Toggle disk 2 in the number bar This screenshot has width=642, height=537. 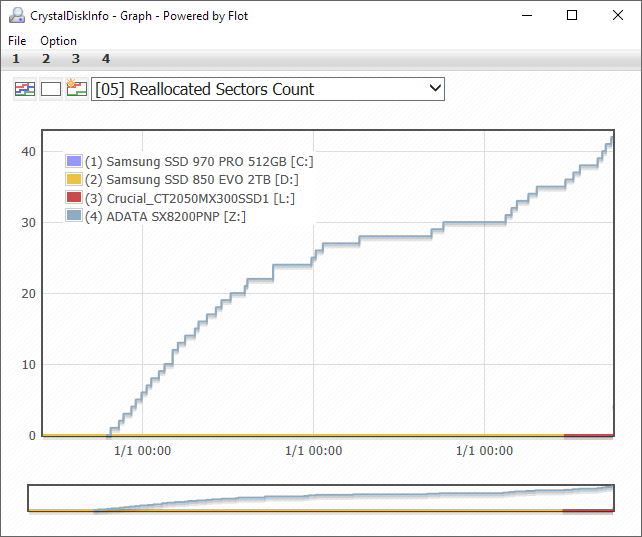pyautogui.click(x=46, y=59)
